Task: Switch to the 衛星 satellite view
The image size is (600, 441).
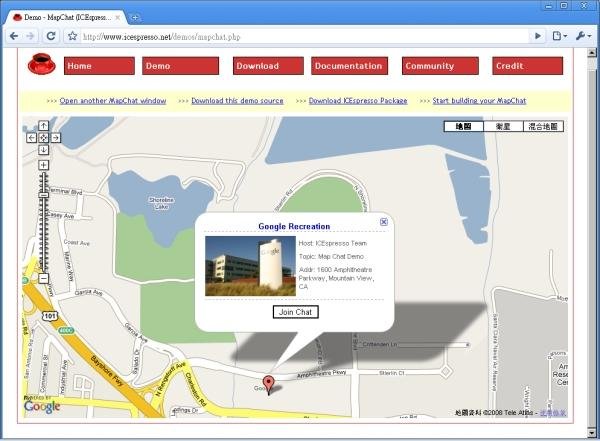Action: click(x=503, y=126)
